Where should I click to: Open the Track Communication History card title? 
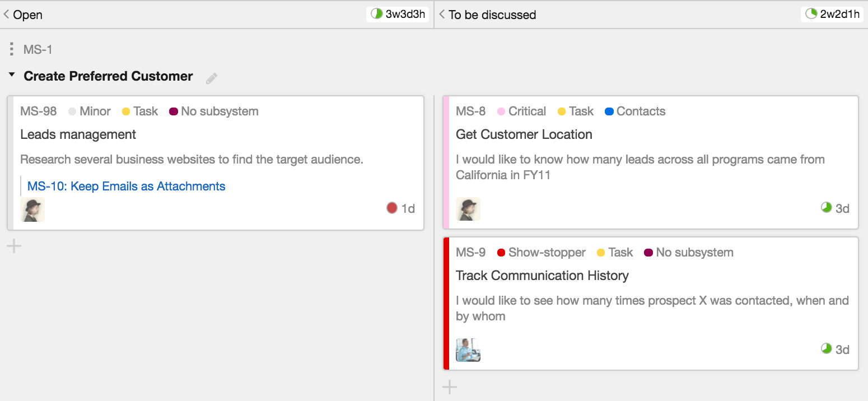[542, 276]
